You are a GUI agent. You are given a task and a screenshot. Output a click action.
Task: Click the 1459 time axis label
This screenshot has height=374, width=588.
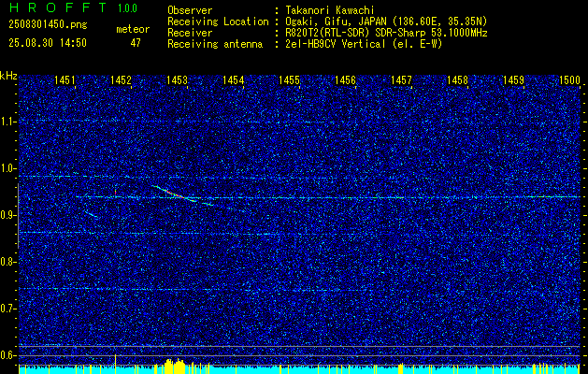[x=513, y=79]
